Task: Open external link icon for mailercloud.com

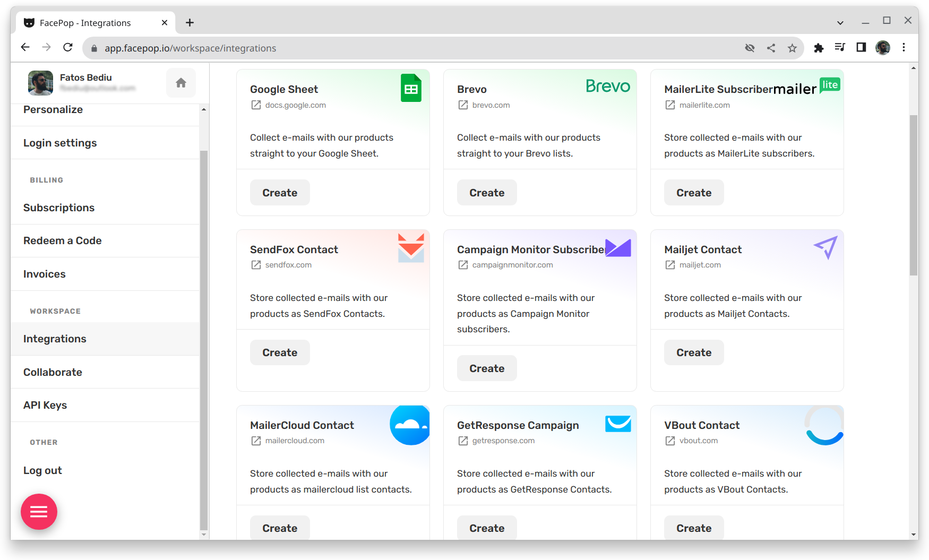Action: [256, 441]
